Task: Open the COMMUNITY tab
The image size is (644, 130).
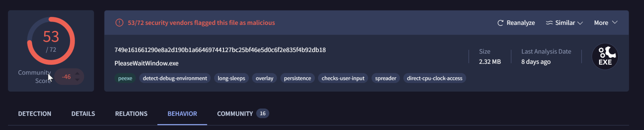Action: (x=243, y=114)
